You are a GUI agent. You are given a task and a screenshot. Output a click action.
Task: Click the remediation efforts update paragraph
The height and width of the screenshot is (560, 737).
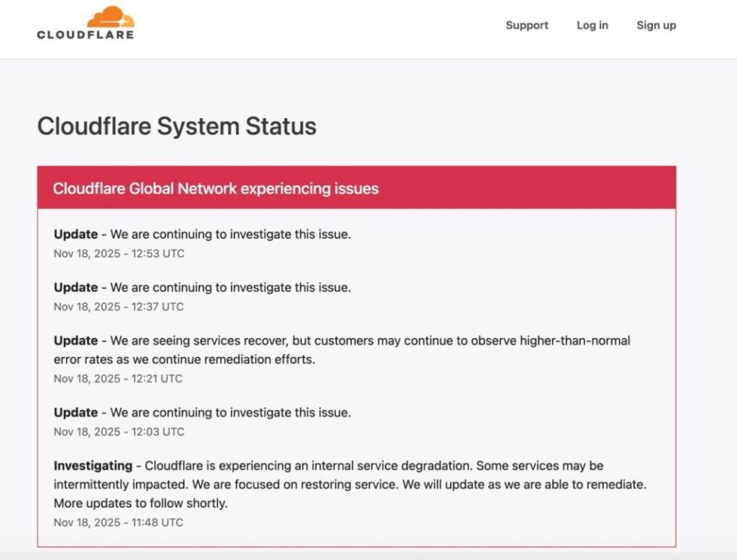pos(343,349)
